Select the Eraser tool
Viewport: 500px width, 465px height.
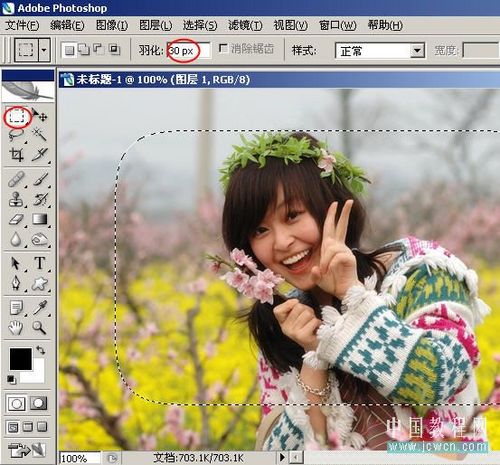click(16, 219)
